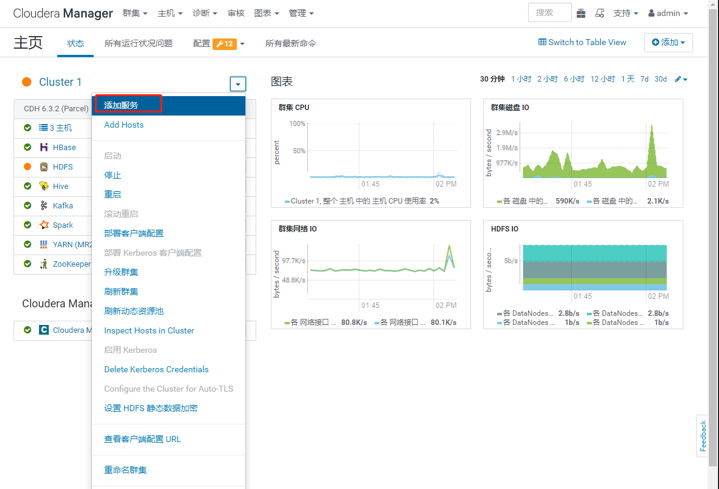Image resolution: width=719 pixels, height=489 pixels.
Task: Select 添加服务 in the cluster menu
Action: [x=168, y=105]
